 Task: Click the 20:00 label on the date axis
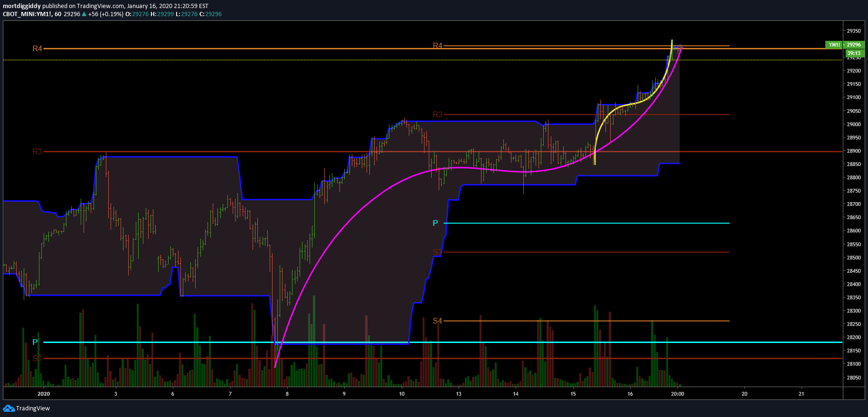678,394
